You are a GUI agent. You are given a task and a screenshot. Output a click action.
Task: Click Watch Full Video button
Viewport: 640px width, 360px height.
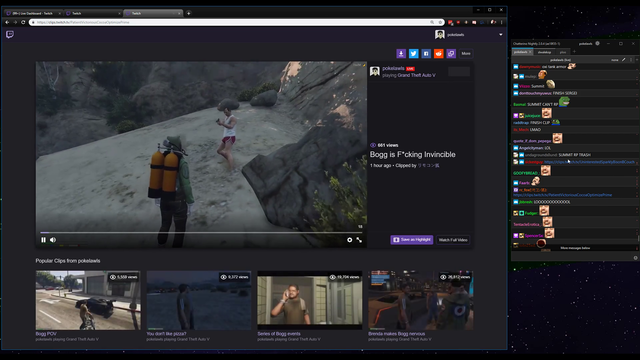click(453, 240)
